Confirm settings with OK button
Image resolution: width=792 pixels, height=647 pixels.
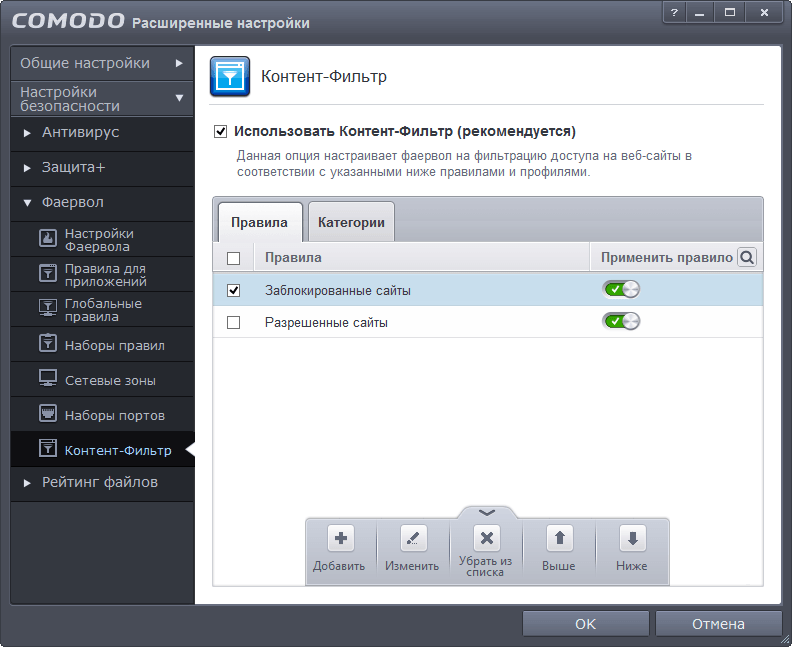[x=585, y=624]
